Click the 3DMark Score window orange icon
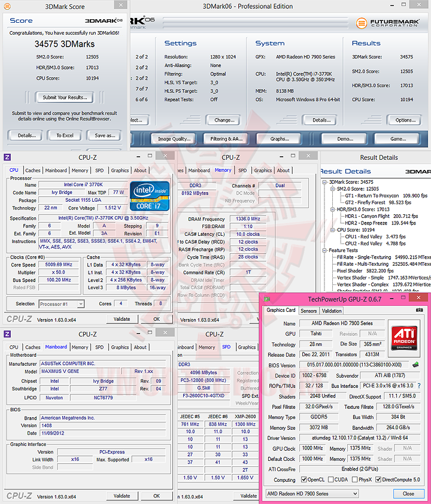 7,6
